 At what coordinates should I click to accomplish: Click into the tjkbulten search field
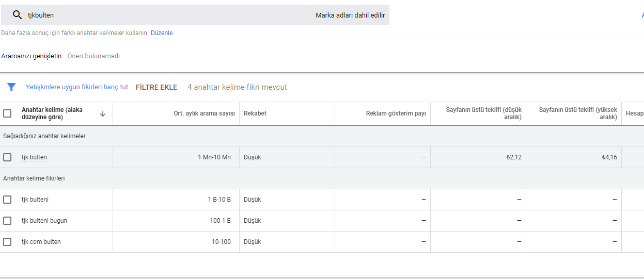click(165, 15)
